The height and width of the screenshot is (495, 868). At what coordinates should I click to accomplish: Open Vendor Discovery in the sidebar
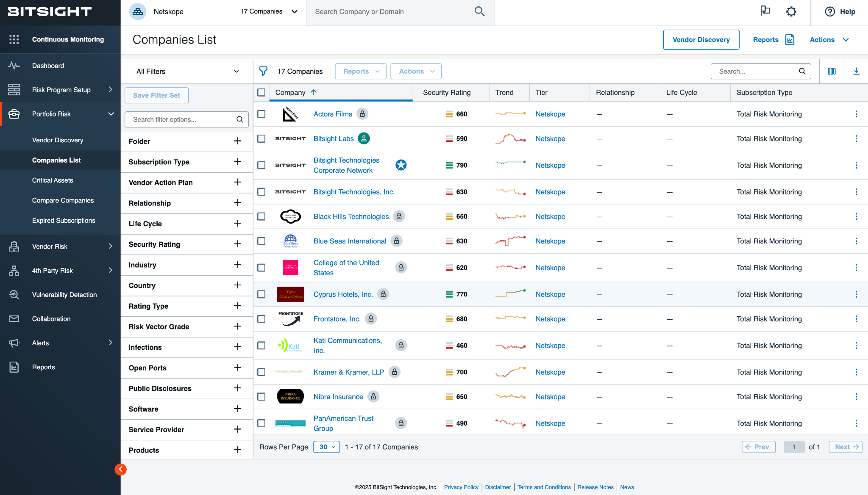[x=58, y=140]
